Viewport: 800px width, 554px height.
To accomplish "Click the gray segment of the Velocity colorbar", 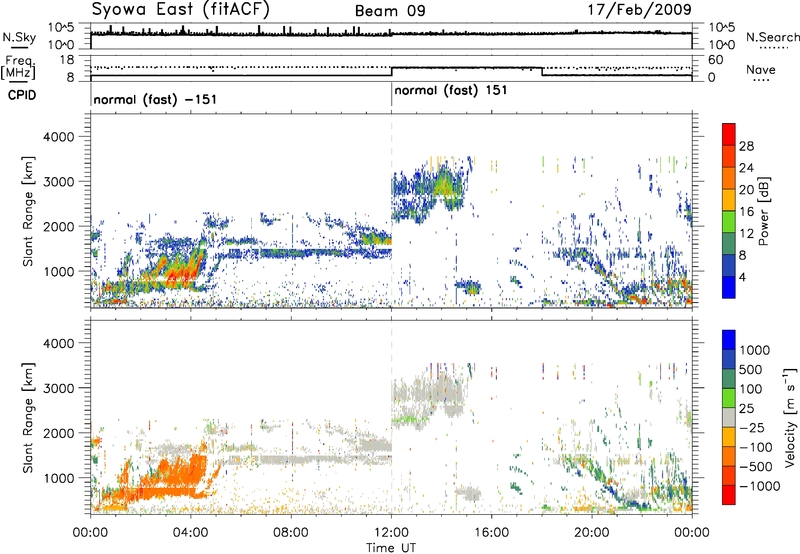I will (729, 417).
